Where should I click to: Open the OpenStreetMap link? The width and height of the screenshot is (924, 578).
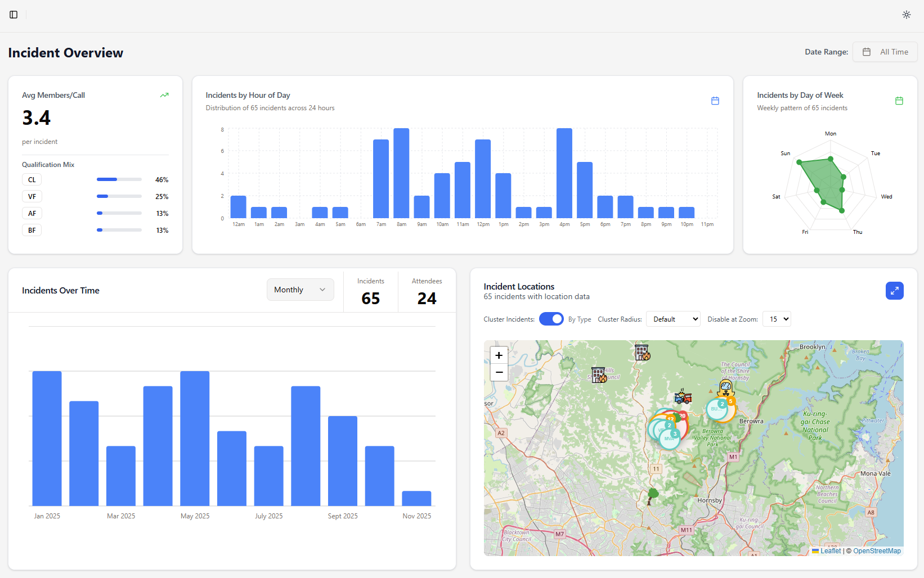tap(877, 551)
